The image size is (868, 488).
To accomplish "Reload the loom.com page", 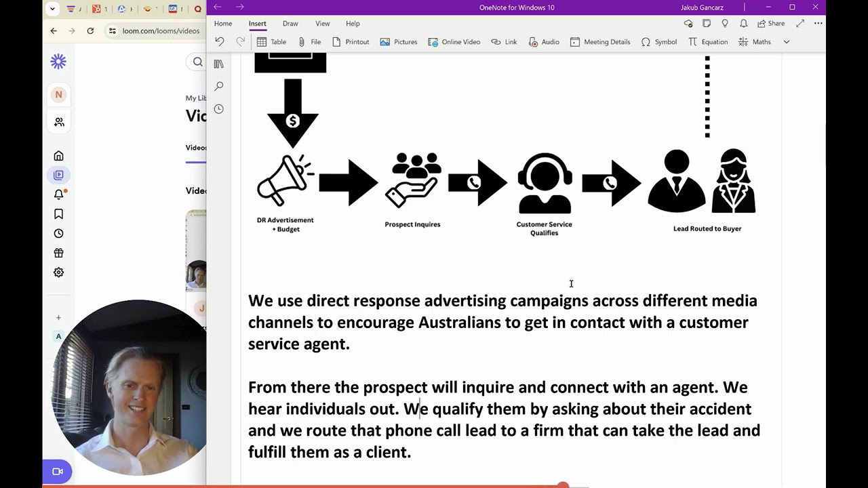I will click(90, 30).
